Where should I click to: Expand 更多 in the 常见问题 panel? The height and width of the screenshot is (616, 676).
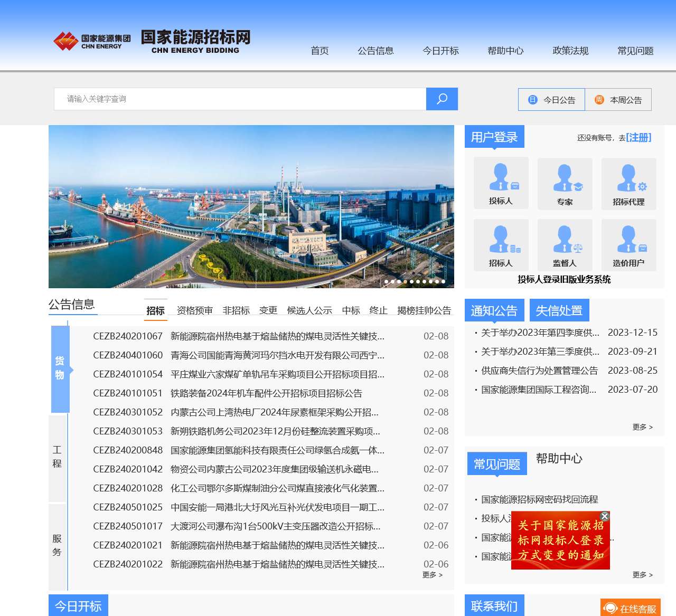tap(642, 575)
